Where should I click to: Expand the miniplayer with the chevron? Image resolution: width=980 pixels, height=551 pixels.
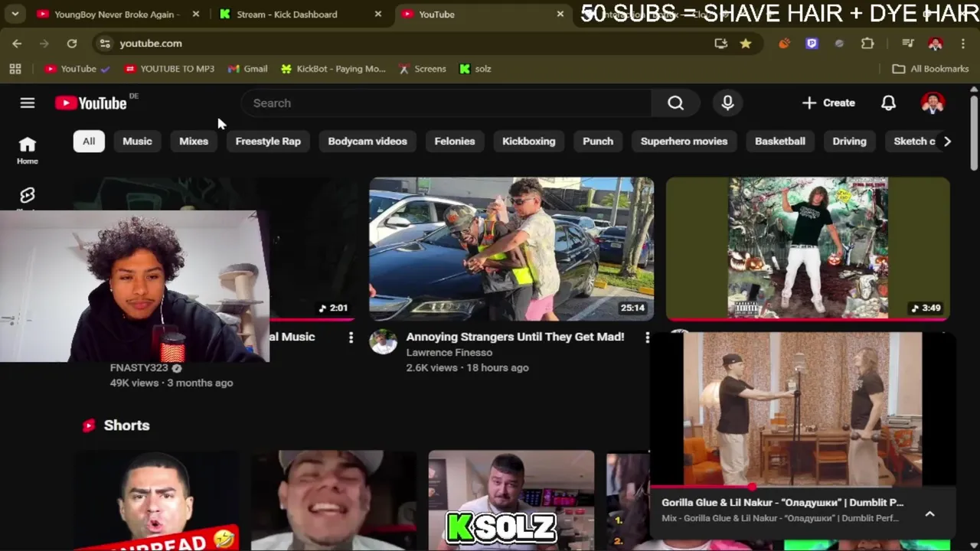click(929, 514)
